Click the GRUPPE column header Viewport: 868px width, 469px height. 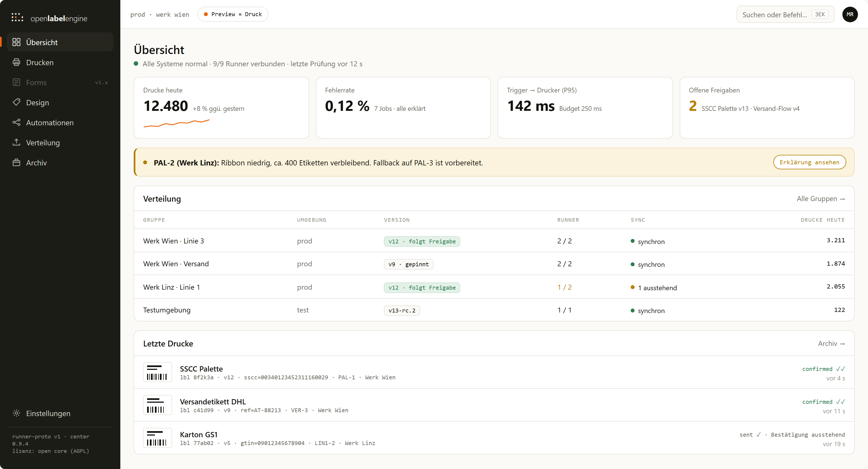click(154, 220)
